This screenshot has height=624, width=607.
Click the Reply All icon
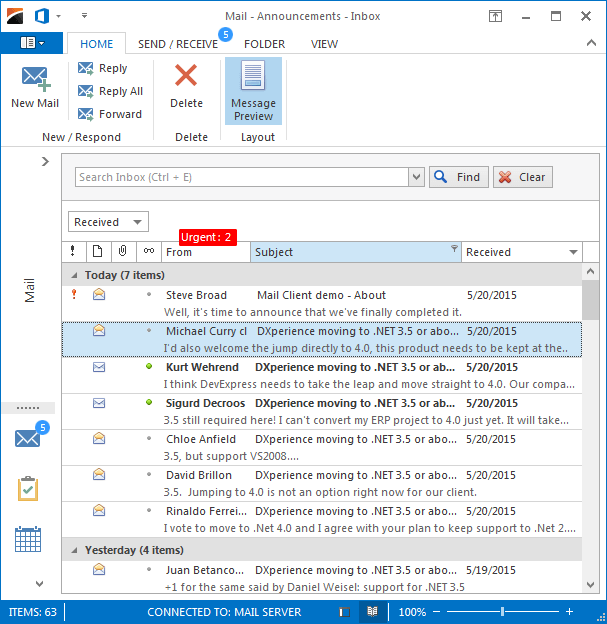(x=86, y=91)
